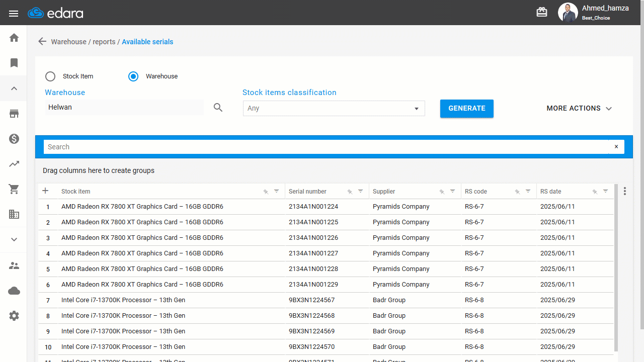Screen dimensions: 644x362
Task: Click the GENERATE button
Action: (467, 109)
